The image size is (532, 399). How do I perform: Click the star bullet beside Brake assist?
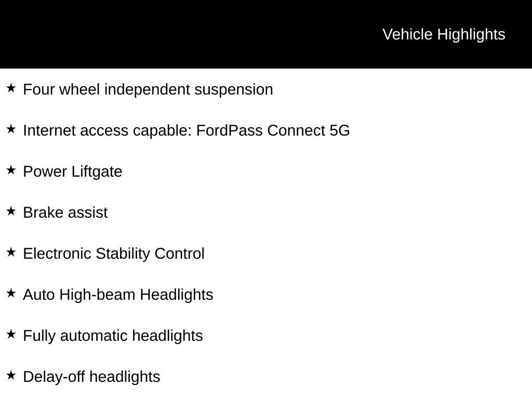pos(11,211)
